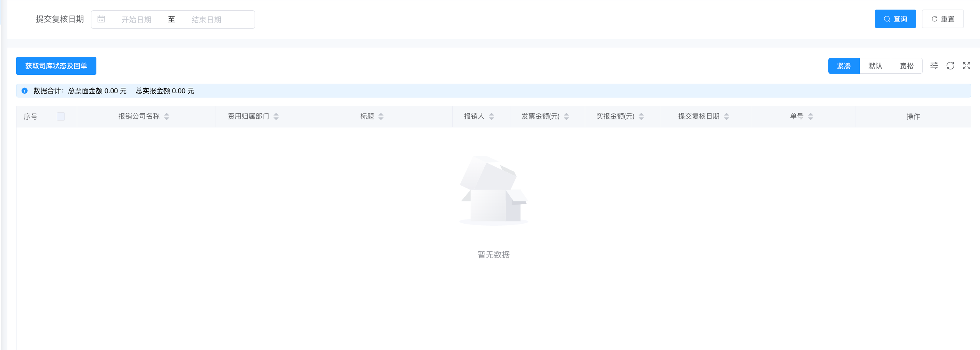Viewport: 980px width, 350px height.
Task: Click the 结束日期 end date field
Action: [x=207, y=20]
